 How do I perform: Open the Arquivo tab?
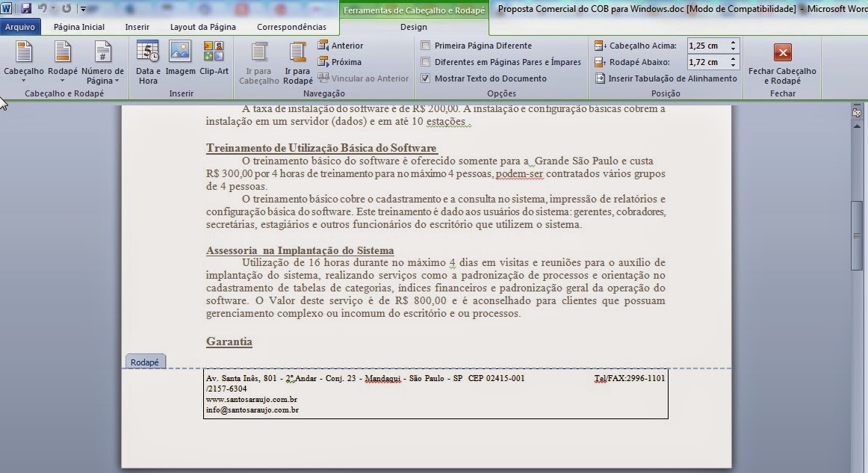20,27
